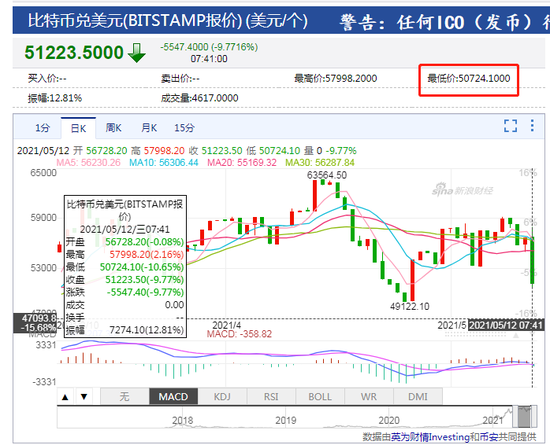550x445 pixels.
Task: Click the MACD: -358.82 readout
Action: pos(239,334)
